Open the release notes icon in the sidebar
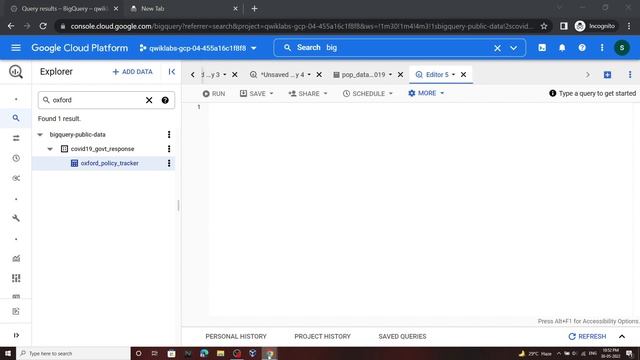640x360 pixels. (x=16, y=311)
